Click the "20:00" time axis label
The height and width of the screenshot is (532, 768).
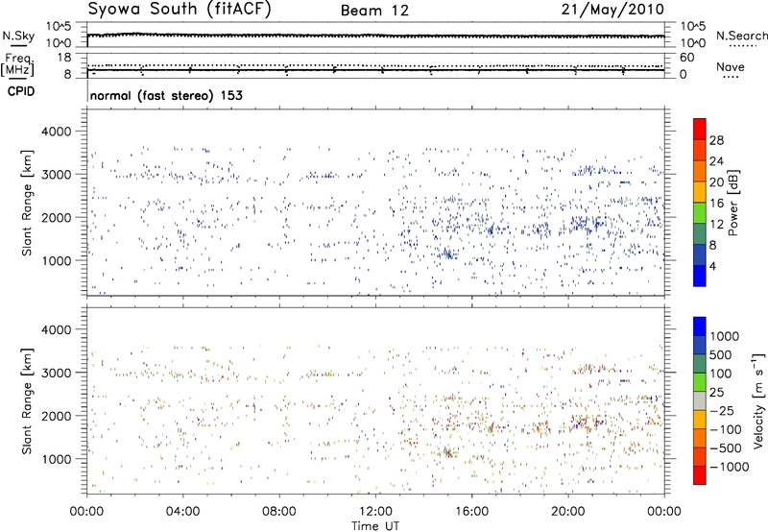tap(568, 512)
